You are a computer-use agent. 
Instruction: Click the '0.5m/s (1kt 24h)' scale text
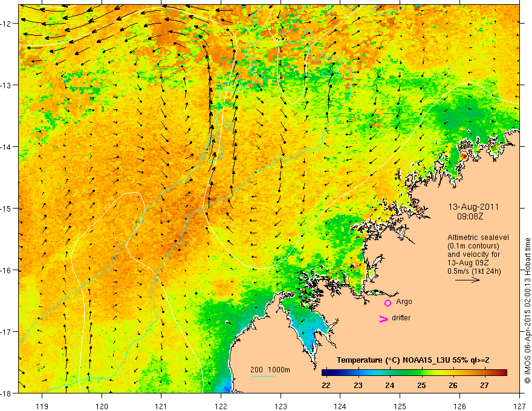474,271
